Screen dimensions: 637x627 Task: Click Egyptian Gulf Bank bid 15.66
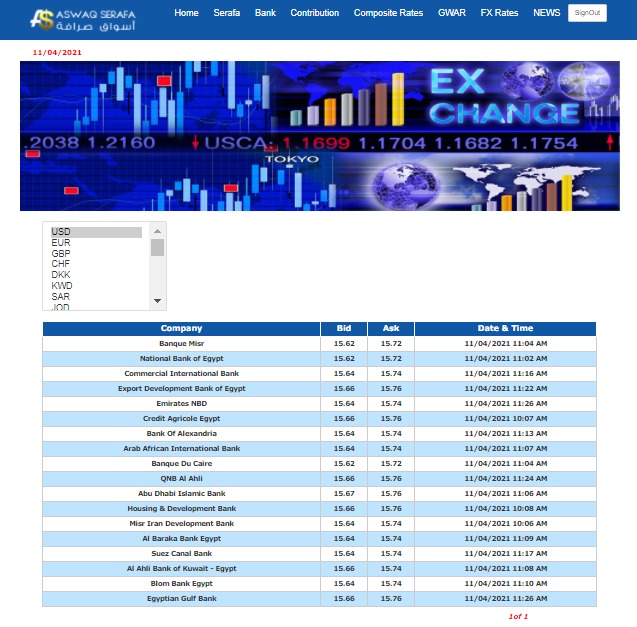[344, 599]
